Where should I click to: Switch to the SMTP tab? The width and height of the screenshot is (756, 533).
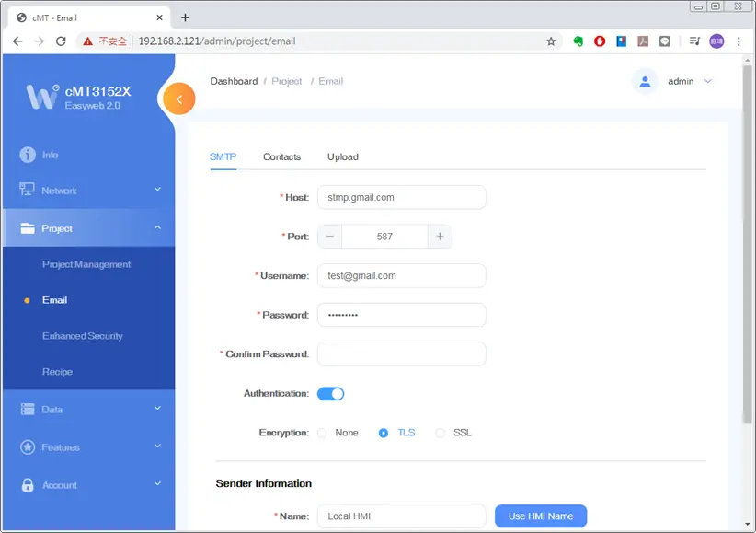(223, 156)
